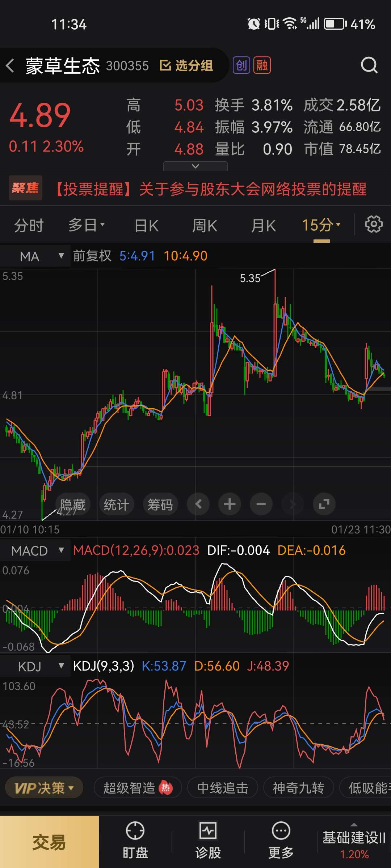Tap the candlestick chart area
The width and height of the screenshot is (391, 868).
195,394
